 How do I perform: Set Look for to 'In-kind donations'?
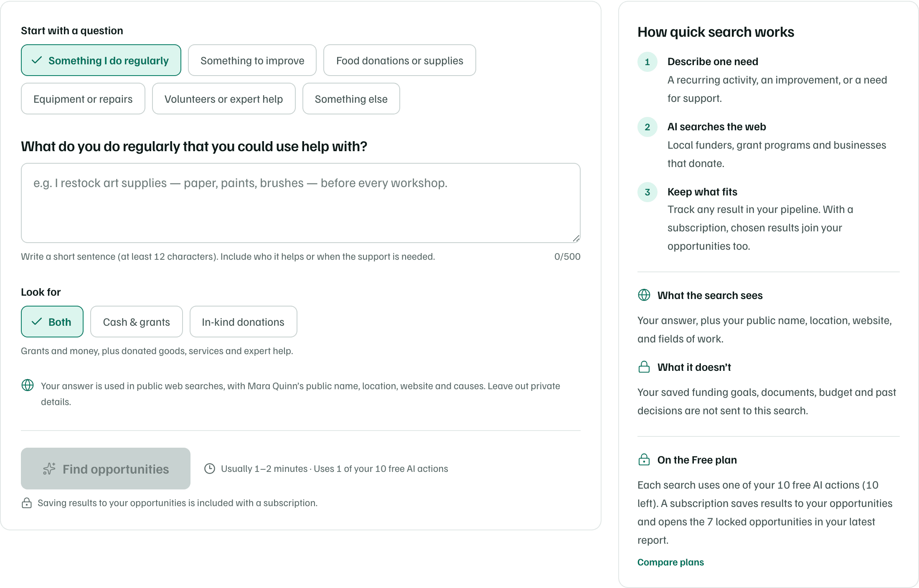point(244,322)
